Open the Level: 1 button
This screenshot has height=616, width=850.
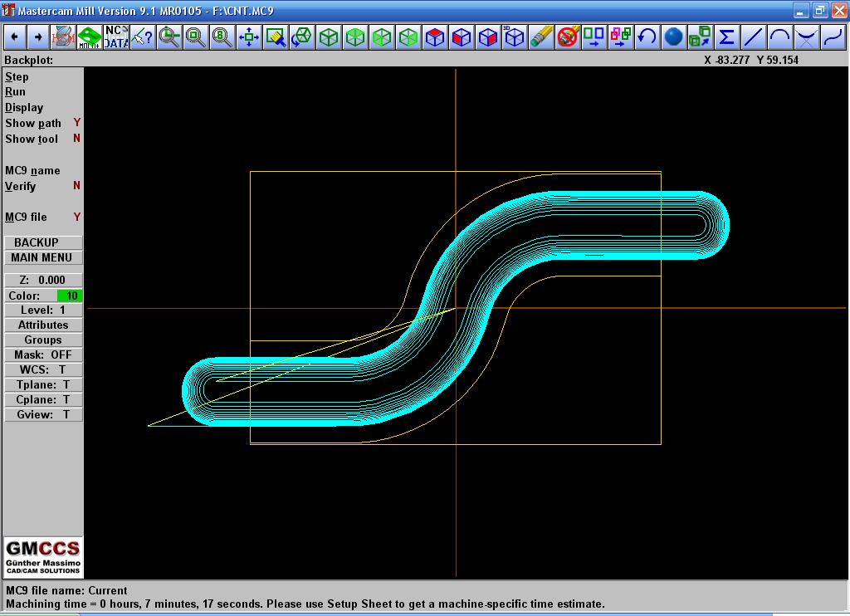[x=43, y=310]
